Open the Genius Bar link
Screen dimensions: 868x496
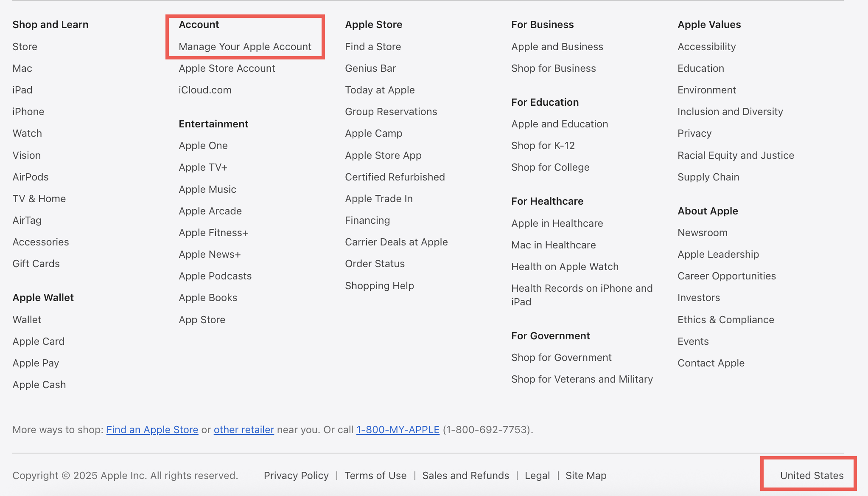[x=370, y=68]
